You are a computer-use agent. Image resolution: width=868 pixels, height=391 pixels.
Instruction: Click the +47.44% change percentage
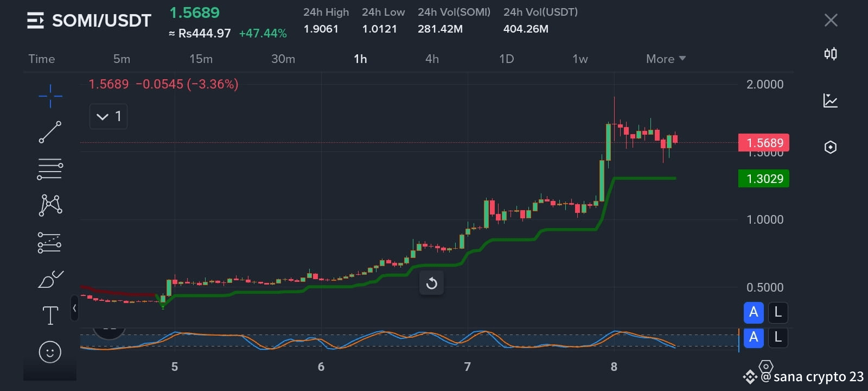(x=263, y=33)
